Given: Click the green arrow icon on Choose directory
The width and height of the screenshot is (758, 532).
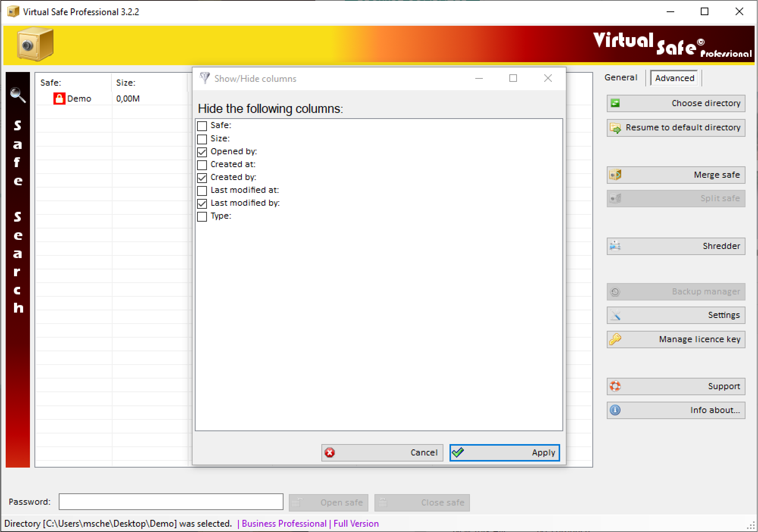Looking at the screenshot, I should [615, 103].
